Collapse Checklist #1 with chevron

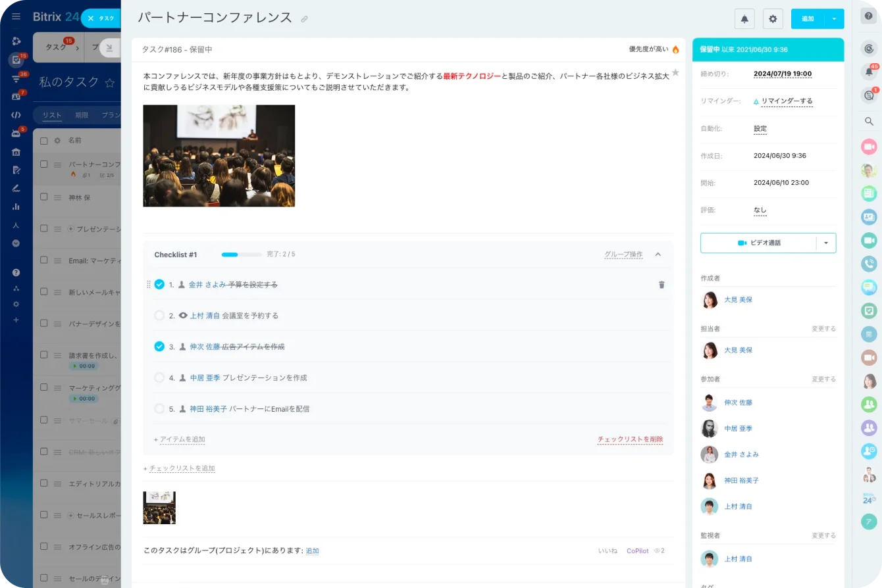658,255
